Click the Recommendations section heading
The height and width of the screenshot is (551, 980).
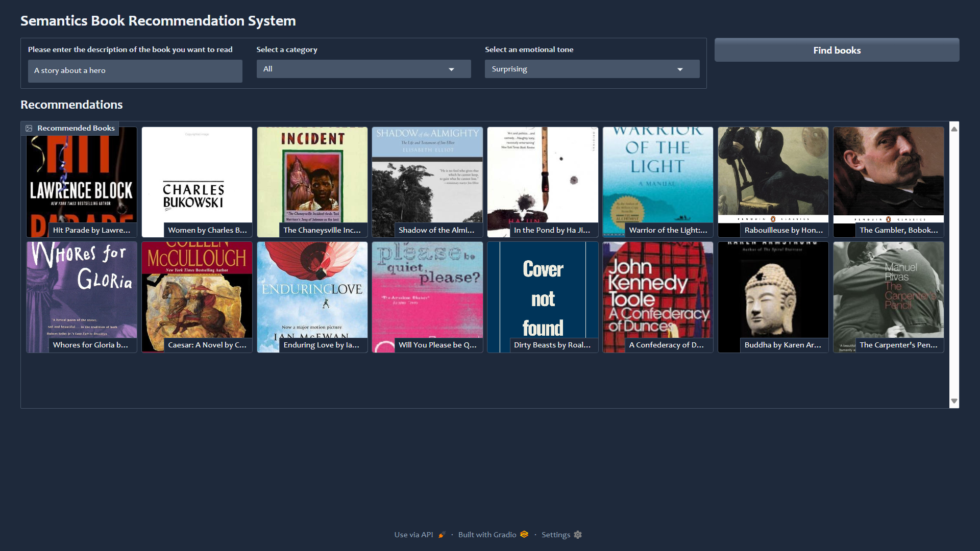(x=71, y=105)
